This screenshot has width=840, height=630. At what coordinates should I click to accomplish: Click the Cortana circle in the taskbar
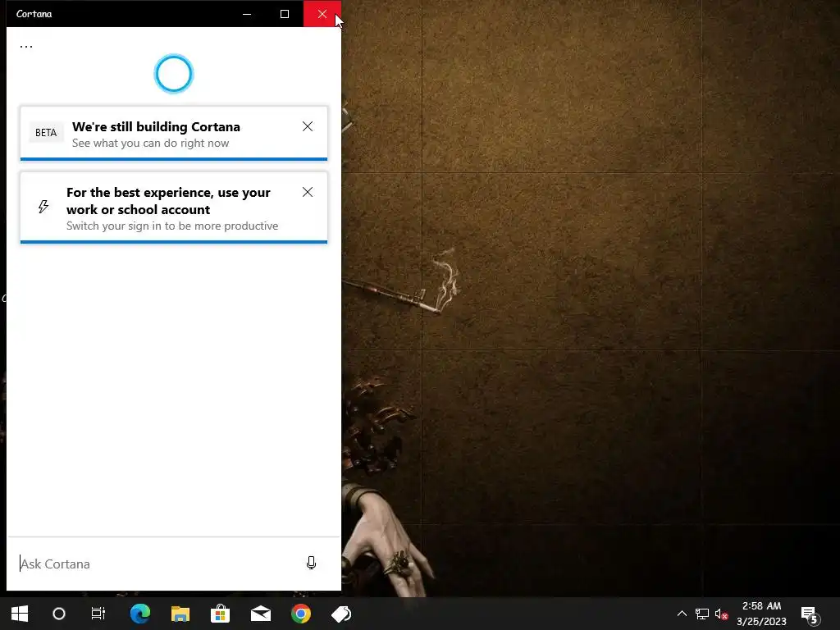point(59,614)
